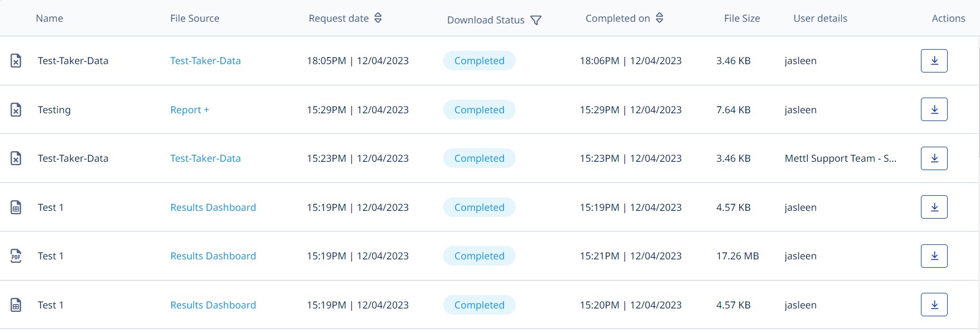Download the Mettl Support Team's Test-Taker-Data file
Screen dimensions: 980x333
tap(934, 158)
